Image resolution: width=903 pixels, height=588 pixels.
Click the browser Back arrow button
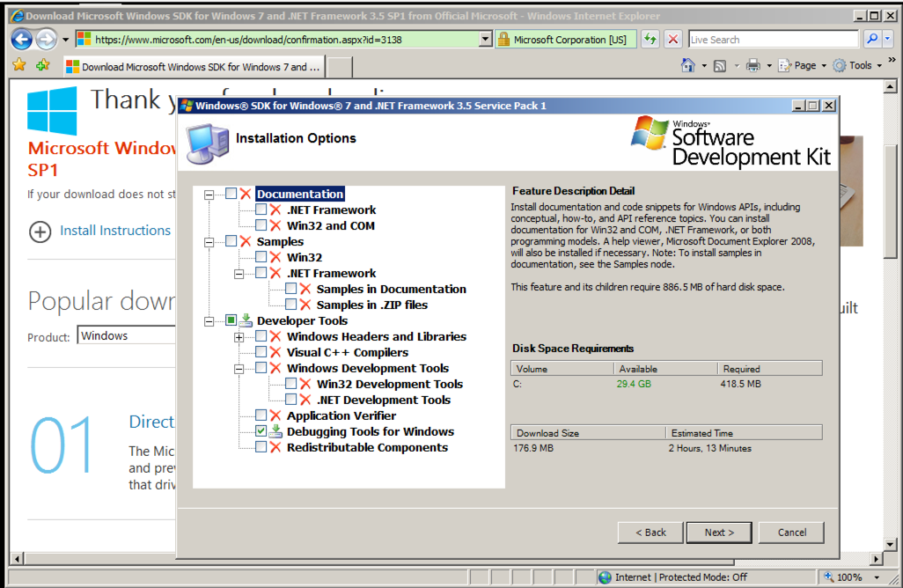(22, 39)
